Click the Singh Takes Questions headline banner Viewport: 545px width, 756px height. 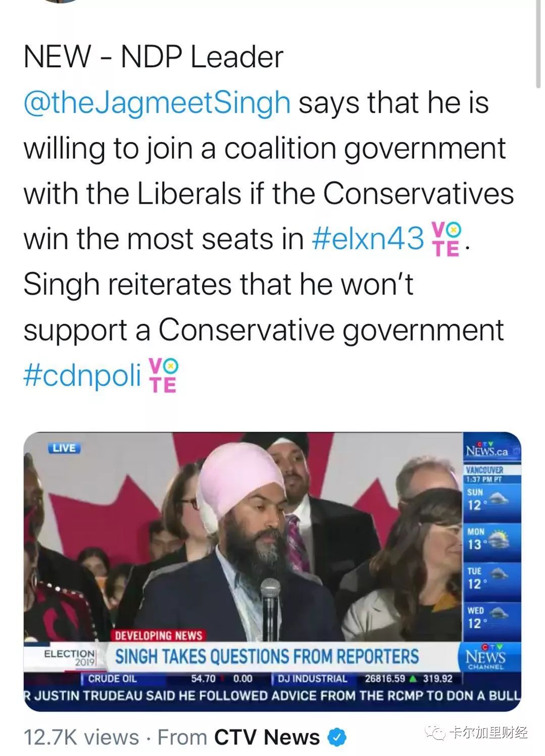click(267, 656)
